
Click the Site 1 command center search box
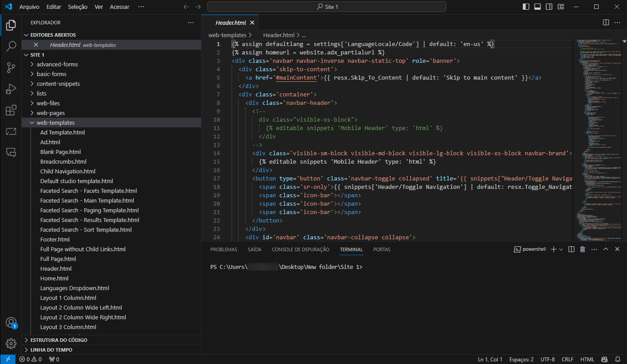(x=327, y=7)
